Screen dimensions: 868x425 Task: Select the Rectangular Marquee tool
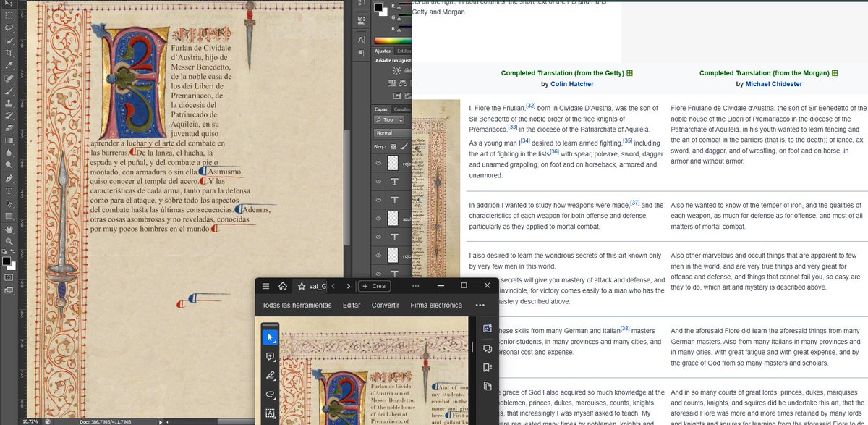[9, 14]
